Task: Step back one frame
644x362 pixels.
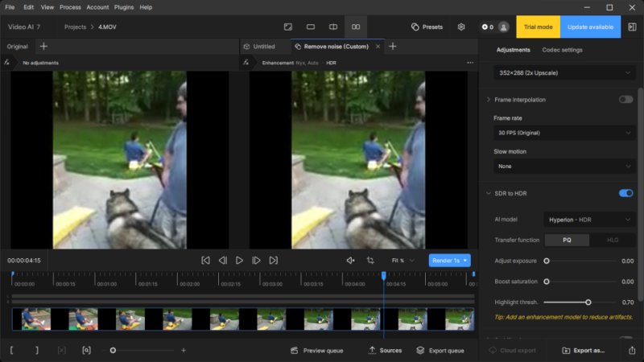Action: click(223, 261)
